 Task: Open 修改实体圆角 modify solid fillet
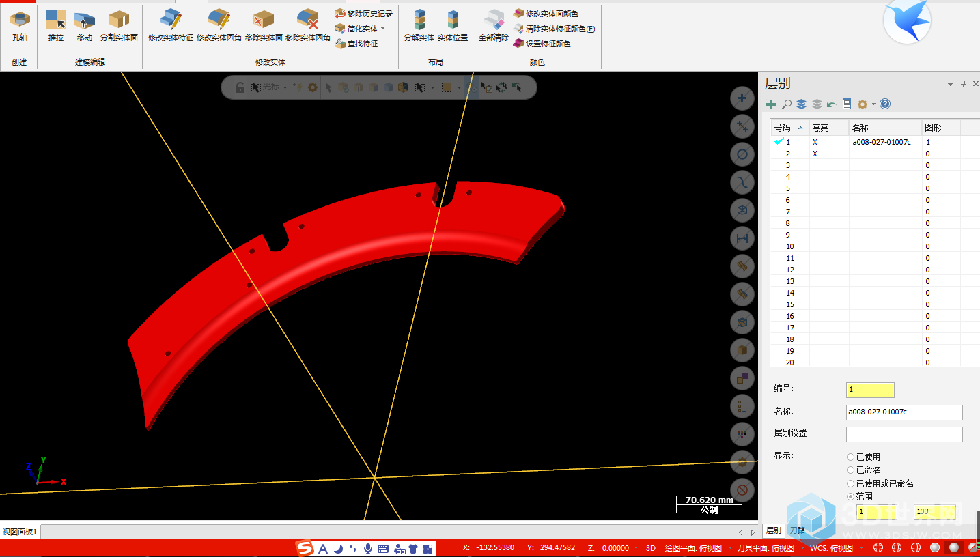(x=219, y=26)
